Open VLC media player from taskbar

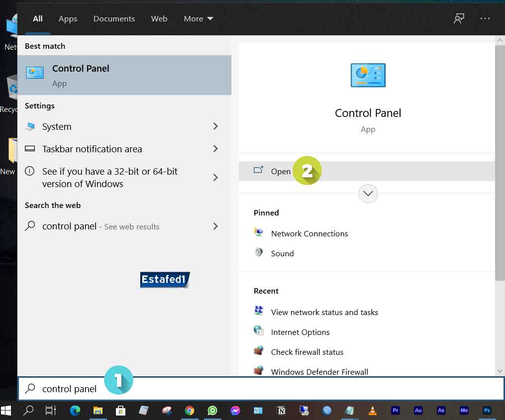click(373, 411)
